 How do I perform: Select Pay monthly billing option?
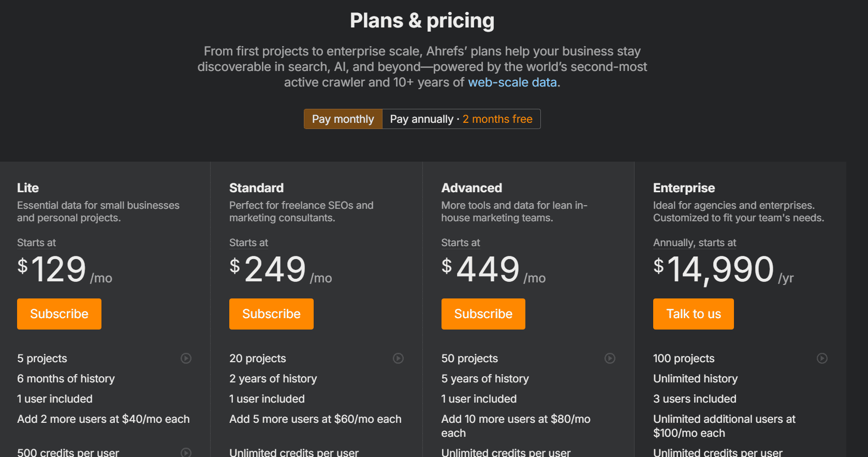(343, 119)
